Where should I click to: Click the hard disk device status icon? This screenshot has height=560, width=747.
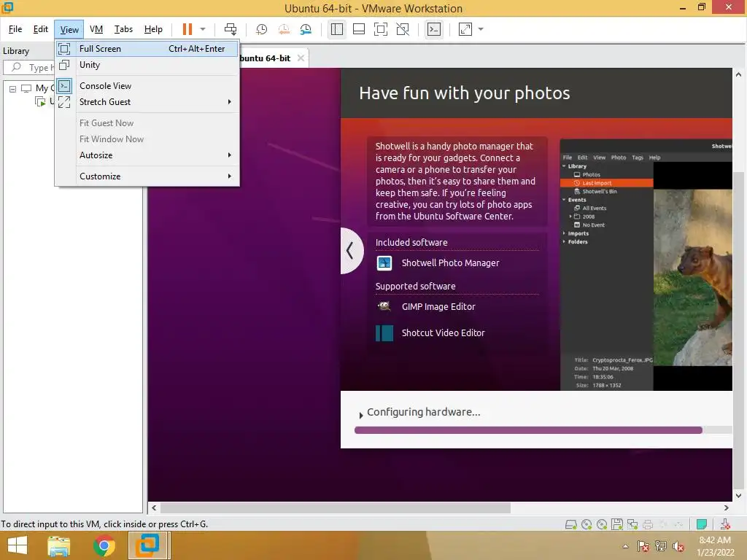[570, 525]
